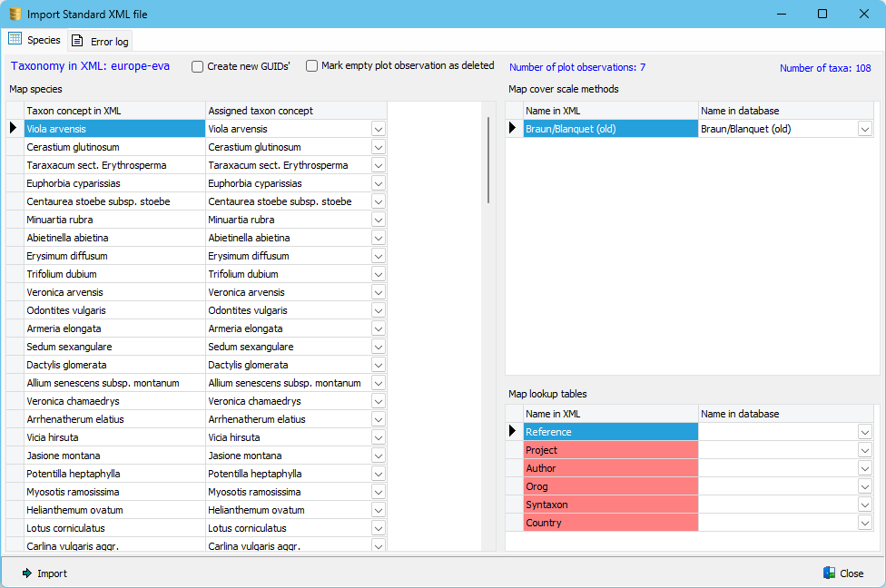886x588 pixels.
Task: Select Myosotis ramosissima in XML taxon column
Action: [x=114, y=492]
